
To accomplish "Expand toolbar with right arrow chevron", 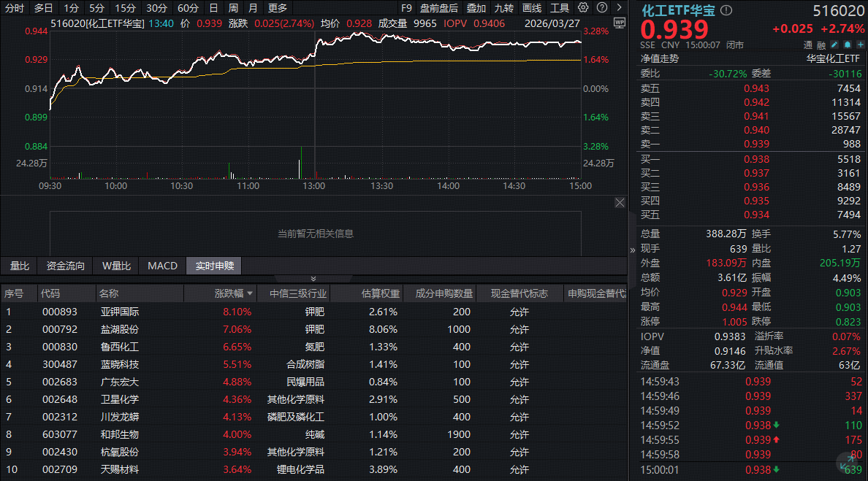I will [x=617, y=8].
